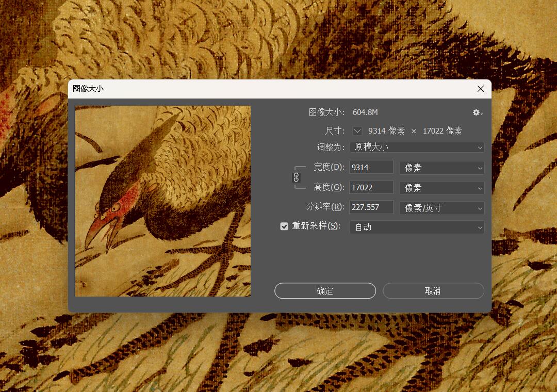The image size is (557, 392).
Task: Click the 分辨率 input field 227.557
Action: (x=371, y=207)
